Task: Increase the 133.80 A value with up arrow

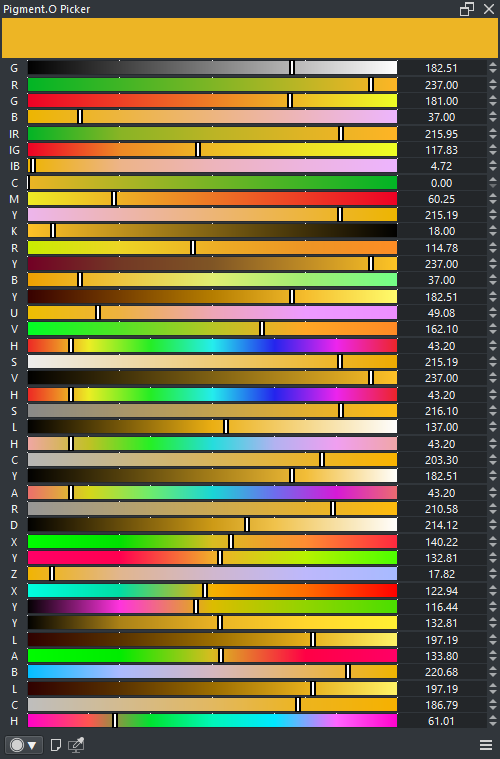Action: point(493,653)
